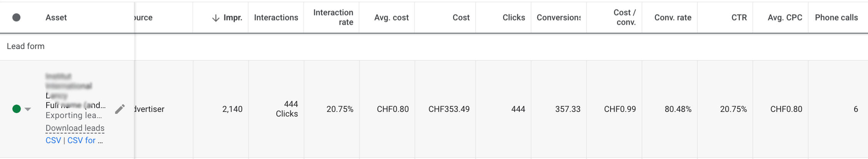Click the Interactions column header
The width and height of the screenshot is (868, 159).
276,18
